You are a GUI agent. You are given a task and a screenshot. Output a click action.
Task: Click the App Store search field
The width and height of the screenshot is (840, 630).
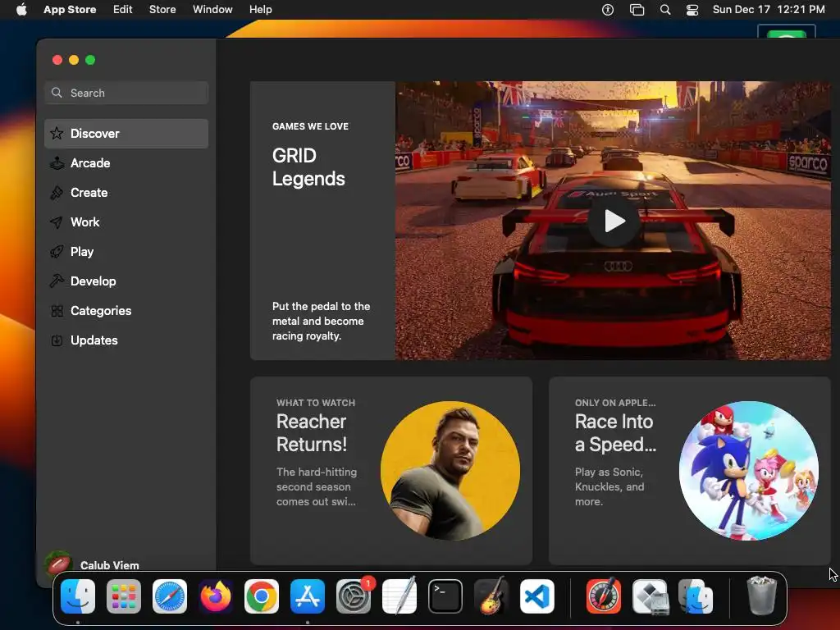tap(126, 93)
